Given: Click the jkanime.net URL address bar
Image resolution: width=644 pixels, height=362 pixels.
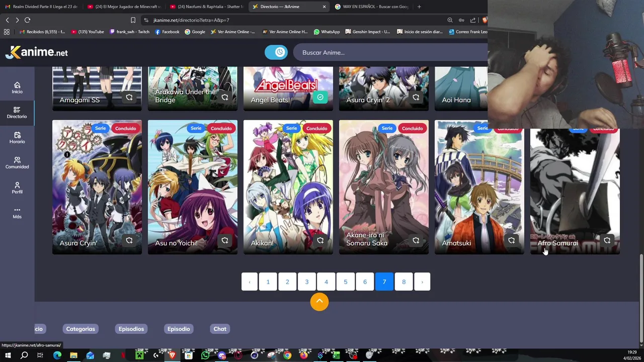Looking at the screenshot, I should click(191, 20).
